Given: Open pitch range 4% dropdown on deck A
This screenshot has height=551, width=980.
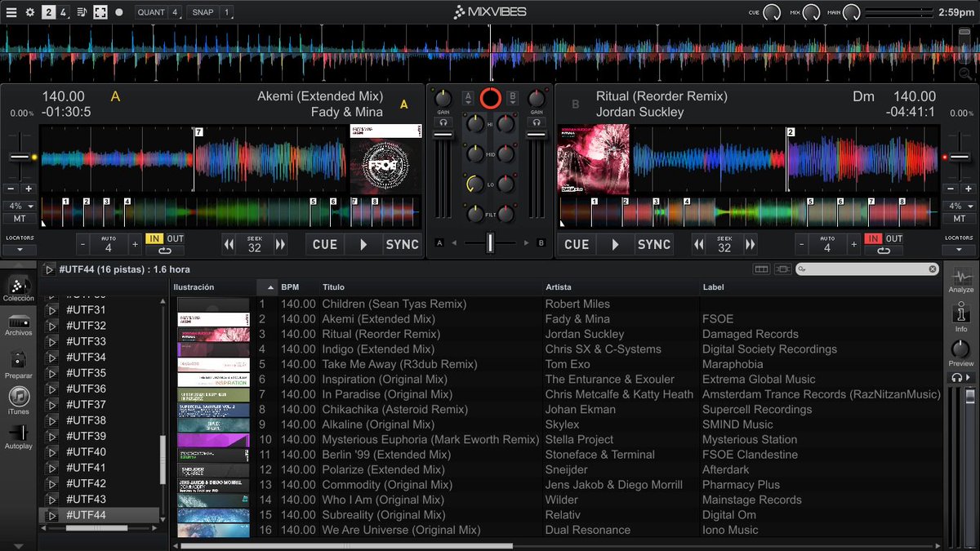Looking at the screenshot, I should point(20,207).
